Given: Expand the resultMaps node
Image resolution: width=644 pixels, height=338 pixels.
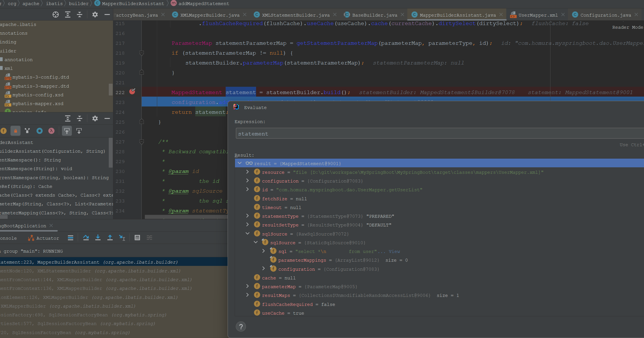Looking at the screenshot, I should coord(248,295).
